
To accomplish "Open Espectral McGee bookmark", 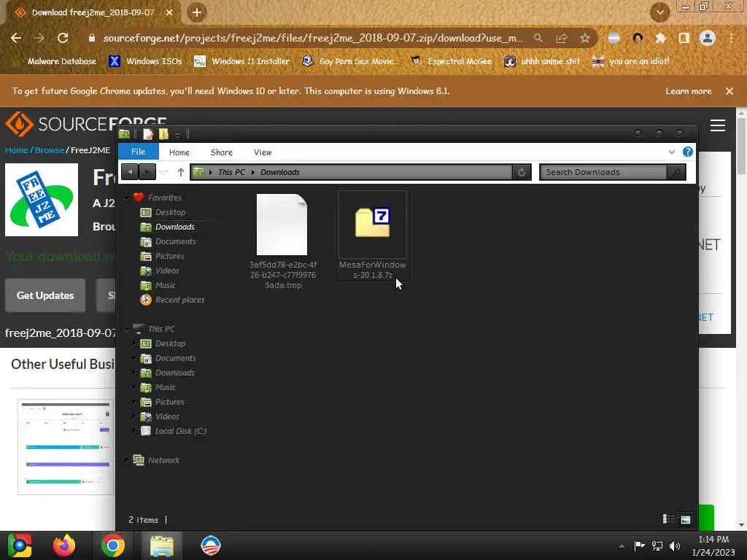I will point(451,61).
